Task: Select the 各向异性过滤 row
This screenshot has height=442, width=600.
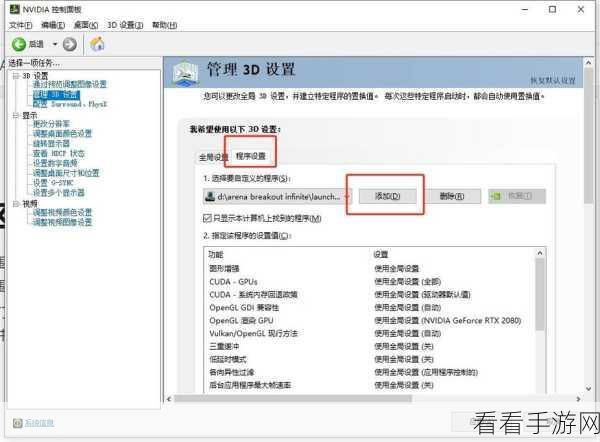Action: click(x=370, y=372)
